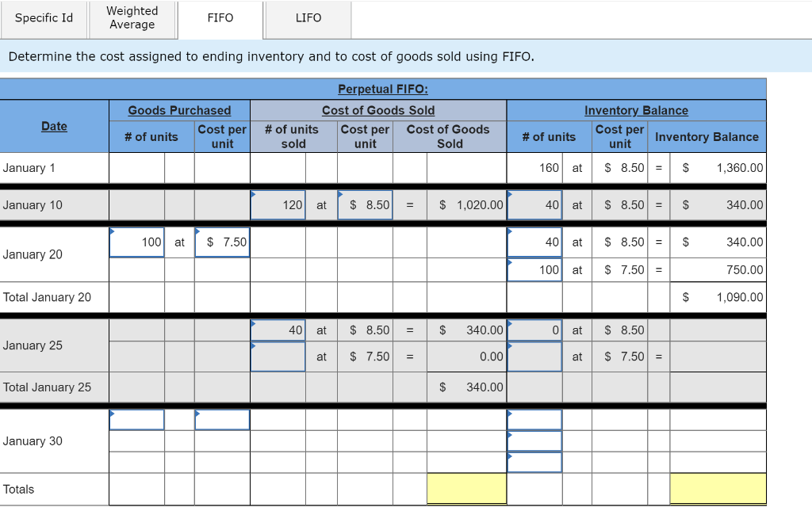Go to the LIFO tab

click(x=308, y=19)
